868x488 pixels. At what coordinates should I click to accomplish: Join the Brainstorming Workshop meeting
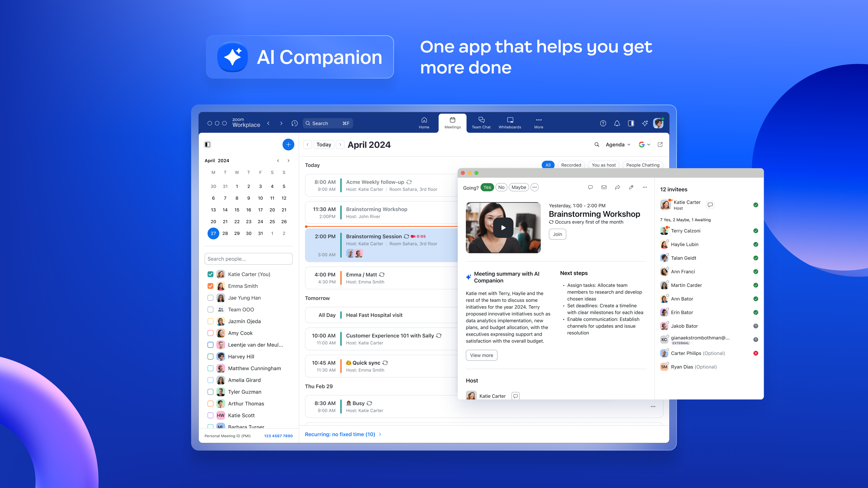click(x=557, y=234)
